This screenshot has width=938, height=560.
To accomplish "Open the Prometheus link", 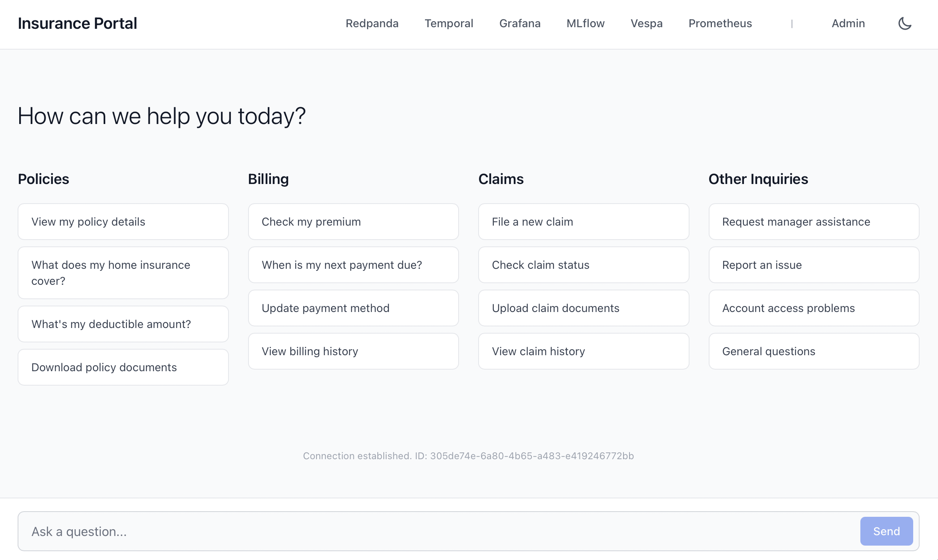I will click(x=720, y=24).
